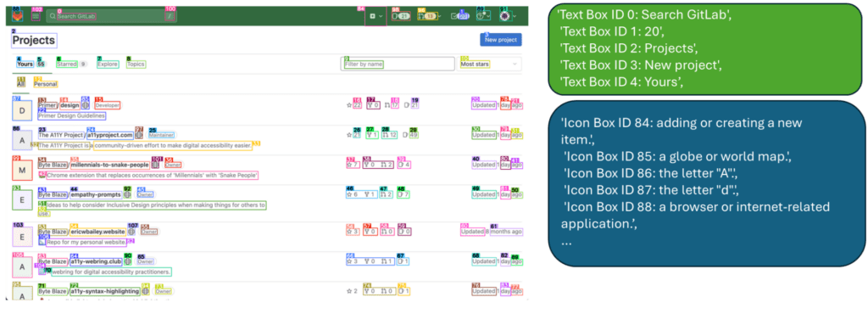Switch to the Starred tab
This screenshot has width=868, height=314.
66,64
